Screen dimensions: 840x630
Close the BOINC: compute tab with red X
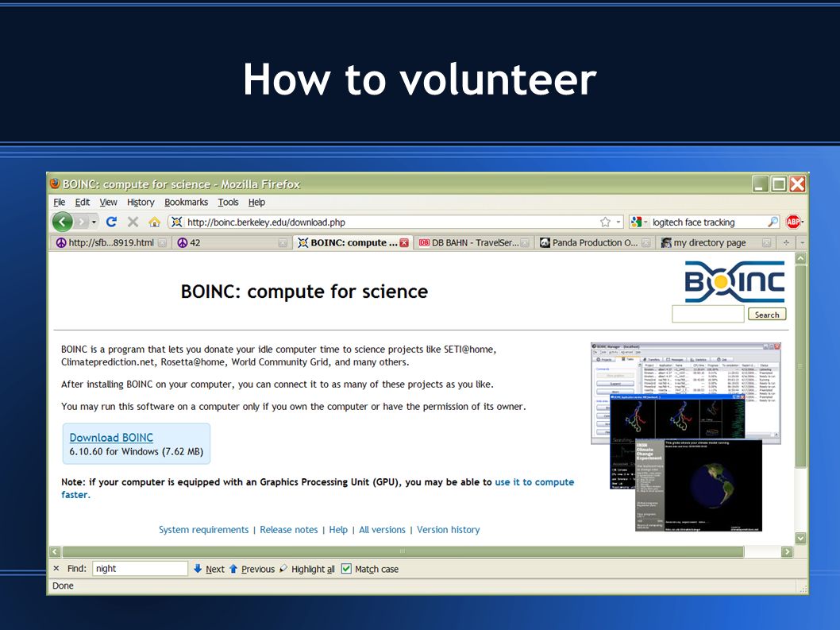[x=404, y=243]
